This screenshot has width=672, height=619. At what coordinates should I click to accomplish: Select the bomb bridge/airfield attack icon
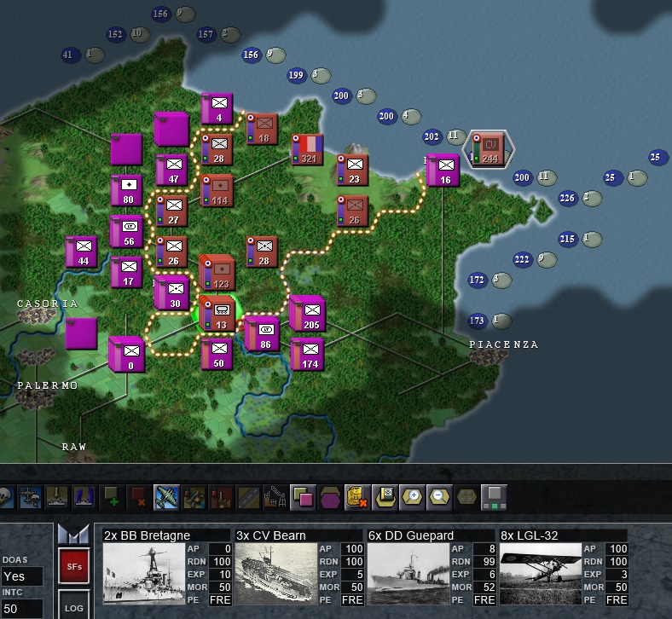(x=194, y=497)
